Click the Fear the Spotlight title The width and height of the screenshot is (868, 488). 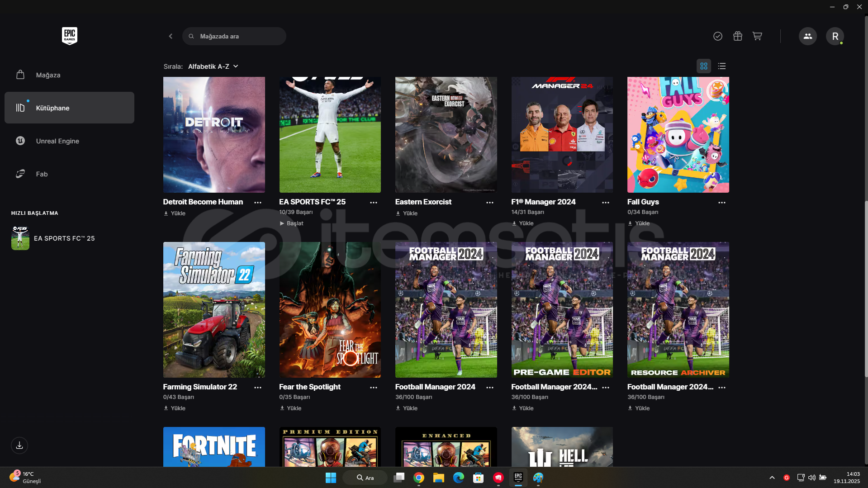pos(310,387)
